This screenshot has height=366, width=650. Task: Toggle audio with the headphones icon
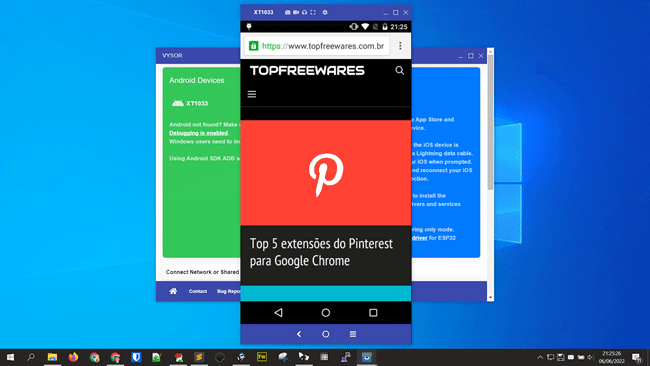[304, 12]
